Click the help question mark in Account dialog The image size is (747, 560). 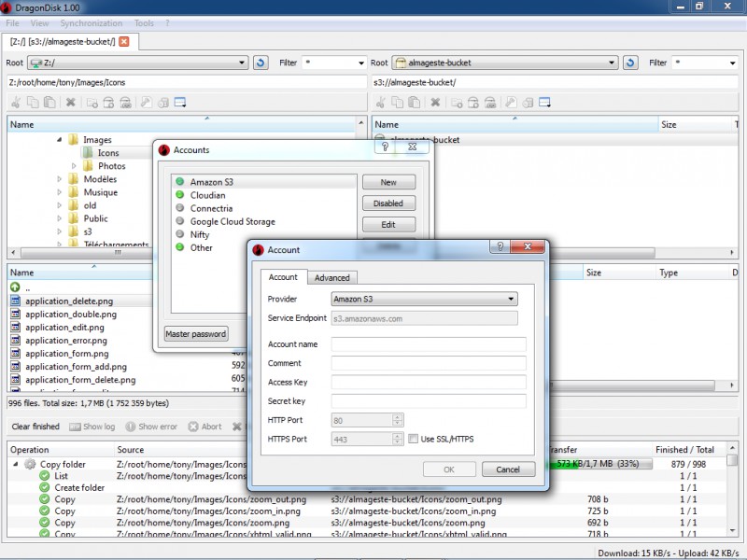tap(500, 246)
